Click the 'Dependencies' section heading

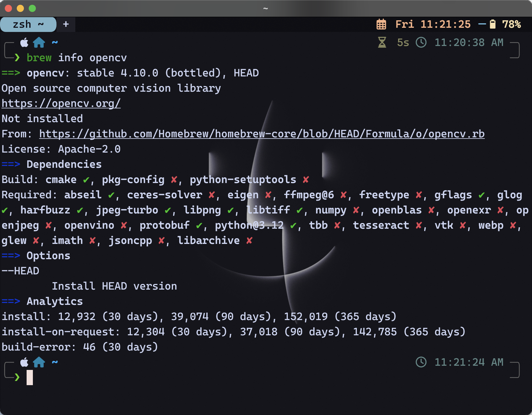(64, 164)
